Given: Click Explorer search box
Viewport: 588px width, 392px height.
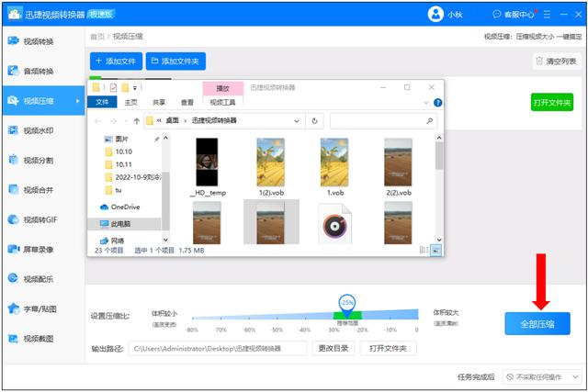Looking at the screenshot, I should [383, 121].
